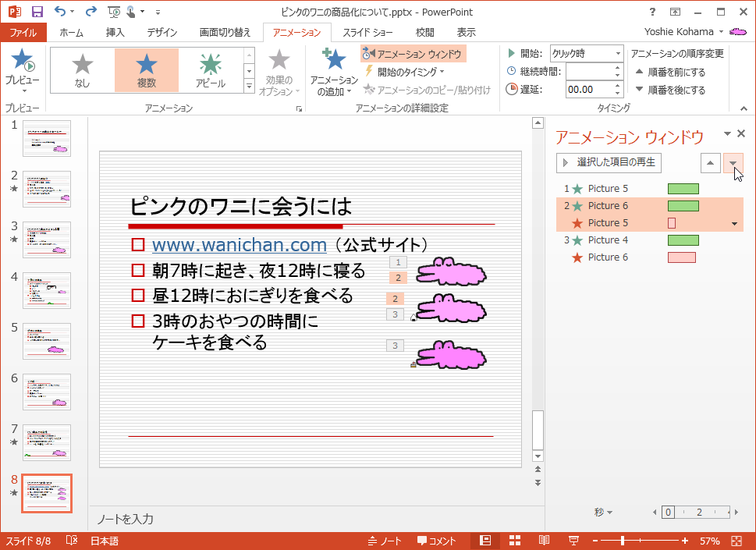The width and height of the screenshot is (756, 550).
Task: Open the animation group dialog launcher
Action: coord(299,109)
